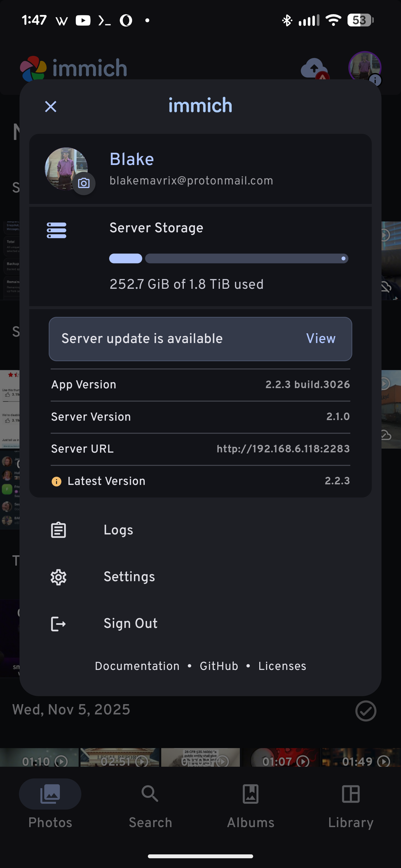Tap the profile avatar in the top bar
The height and width of the screenshot is (868, 401).
365,67
